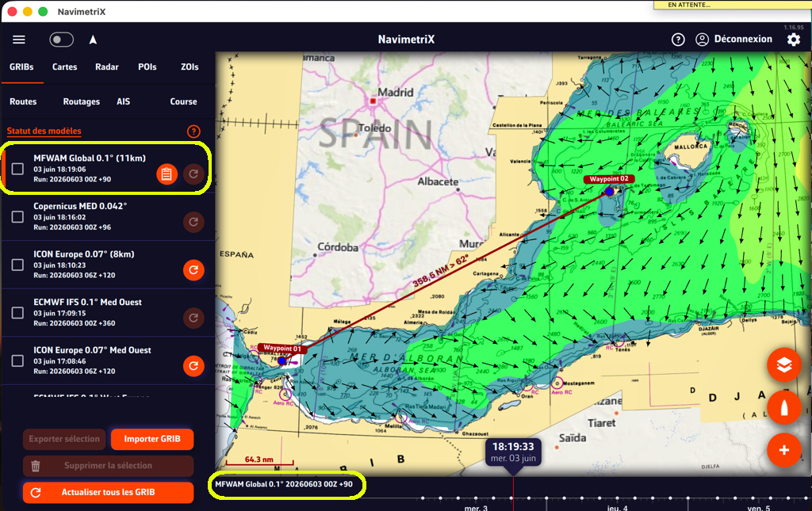
Task: Click 'Run: 20260603 06Z +120' under ICON Europe (8km)
Action: point(75,275)
